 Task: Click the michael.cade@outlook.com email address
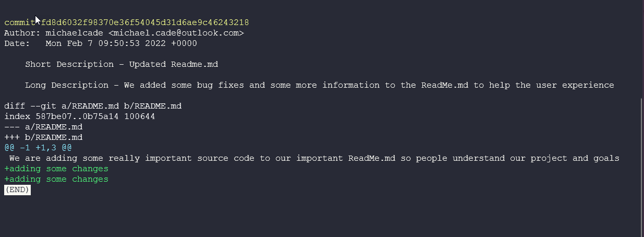[x=176, y=33]
